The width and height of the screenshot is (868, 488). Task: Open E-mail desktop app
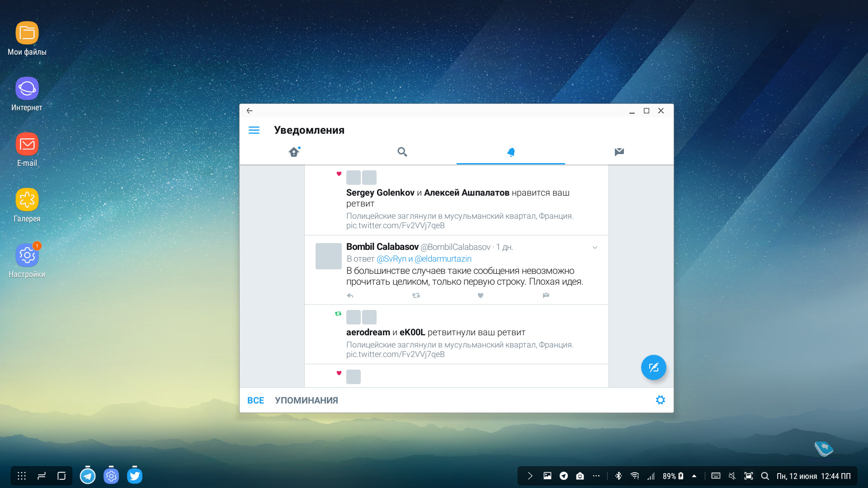click(27, 150)
